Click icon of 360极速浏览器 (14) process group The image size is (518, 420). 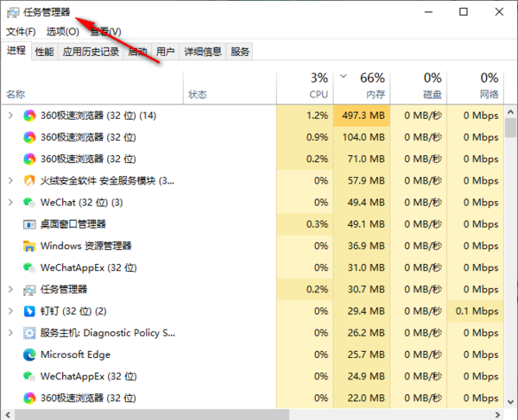(x=29, y=116)
